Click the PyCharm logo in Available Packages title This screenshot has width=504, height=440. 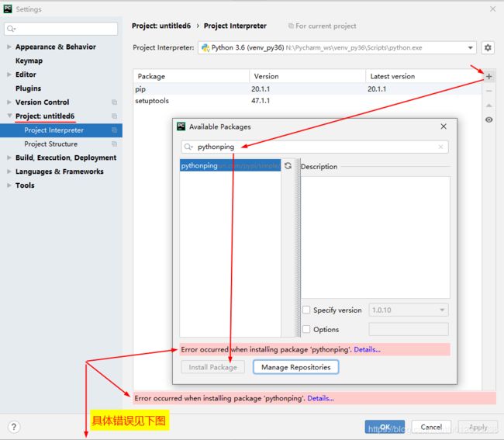click(x=181, y=126)
